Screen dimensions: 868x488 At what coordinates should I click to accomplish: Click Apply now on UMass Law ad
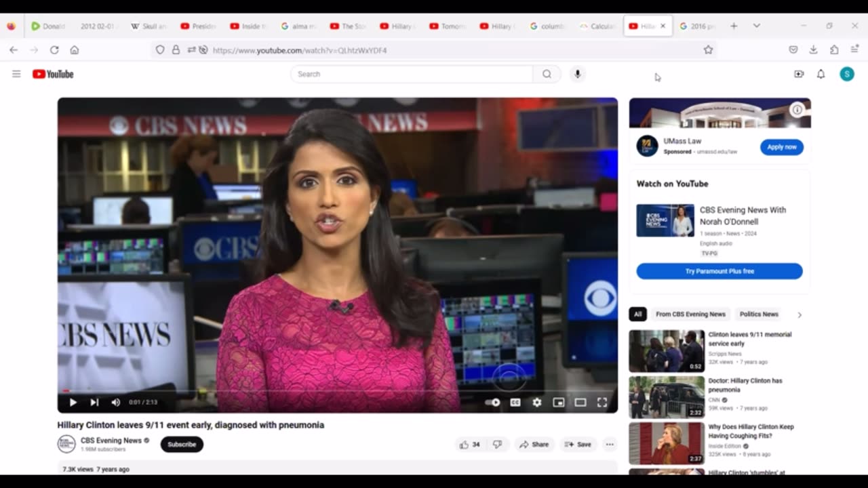(782, 147)
